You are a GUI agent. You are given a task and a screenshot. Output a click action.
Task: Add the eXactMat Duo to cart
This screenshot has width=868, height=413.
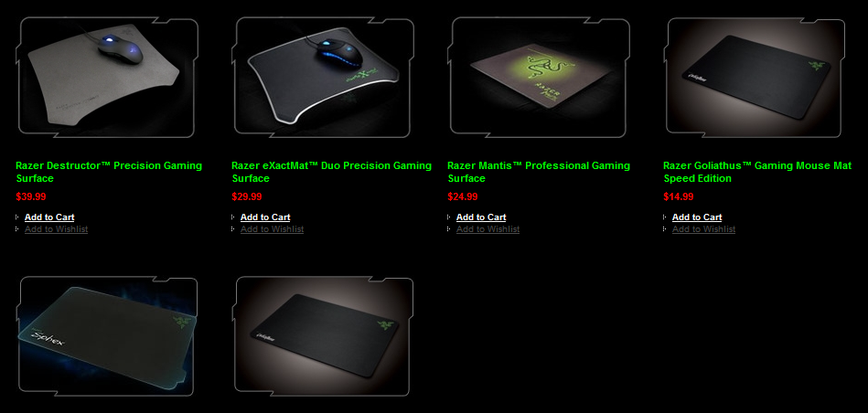coord(265,217)
